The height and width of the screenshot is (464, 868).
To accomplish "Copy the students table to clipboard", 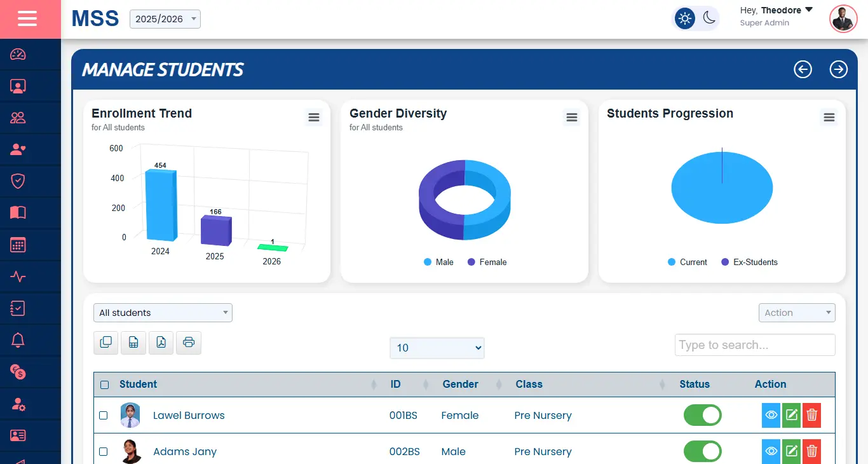I will tap(105, 343).
